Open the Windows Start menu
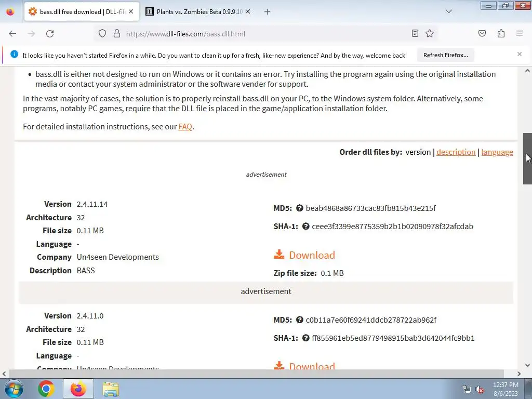Viewport: 532px width, 399px height. pos(14,389)
